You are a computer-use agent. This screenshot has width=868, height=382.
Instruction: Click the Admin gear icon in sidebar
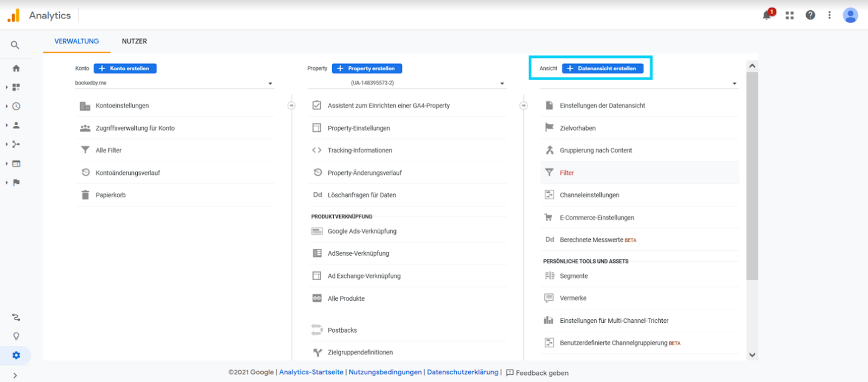click(x=16, y=355)
